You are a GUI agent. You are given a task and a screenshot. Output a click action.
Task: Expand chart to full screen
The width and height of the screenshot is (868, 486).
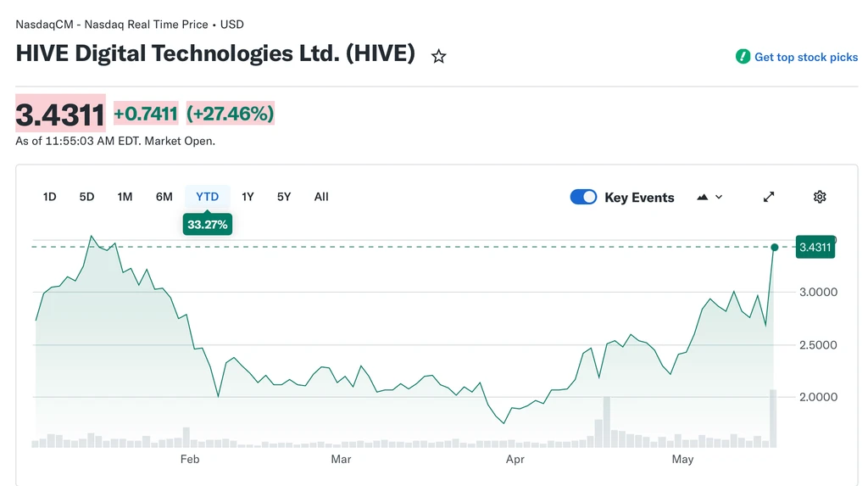click(x=769, y=197)
